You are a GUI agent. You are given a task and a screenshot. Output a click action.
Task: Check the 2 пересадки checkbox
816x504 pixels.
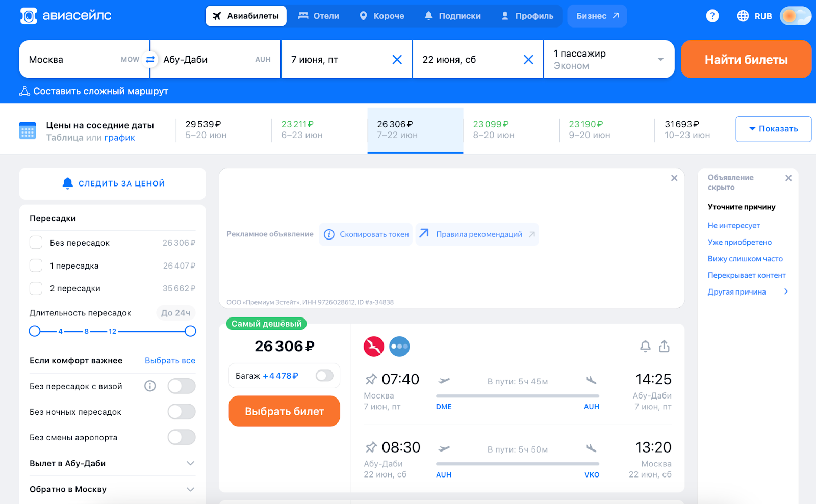(x=36, y=288)
